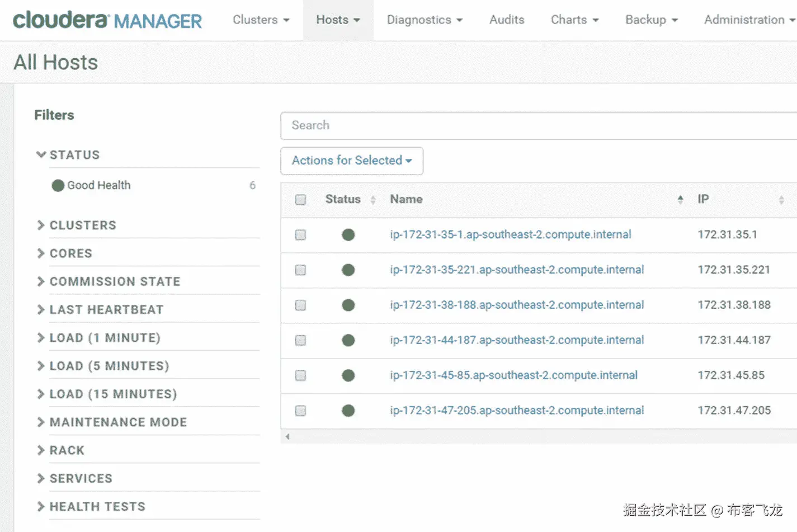Expand the HEALTH TESTS filter
797x532 pixels.
pos(91,507)
